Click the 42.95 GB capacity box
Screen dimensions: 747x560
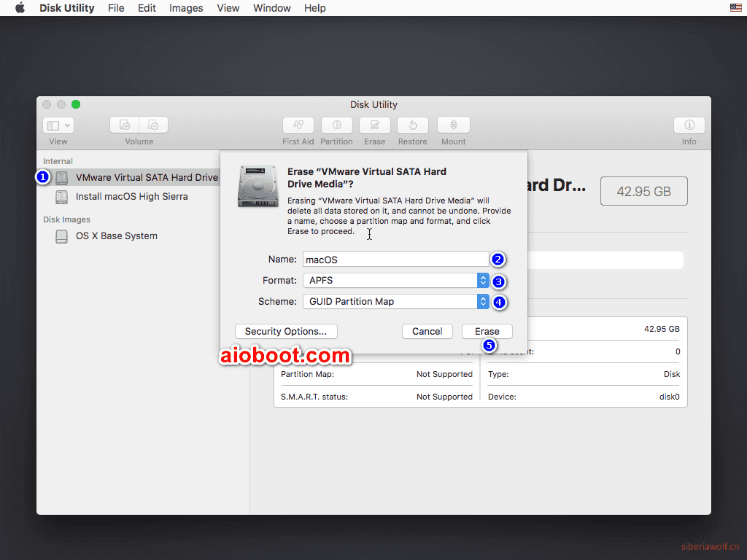(x=643, y=192)
